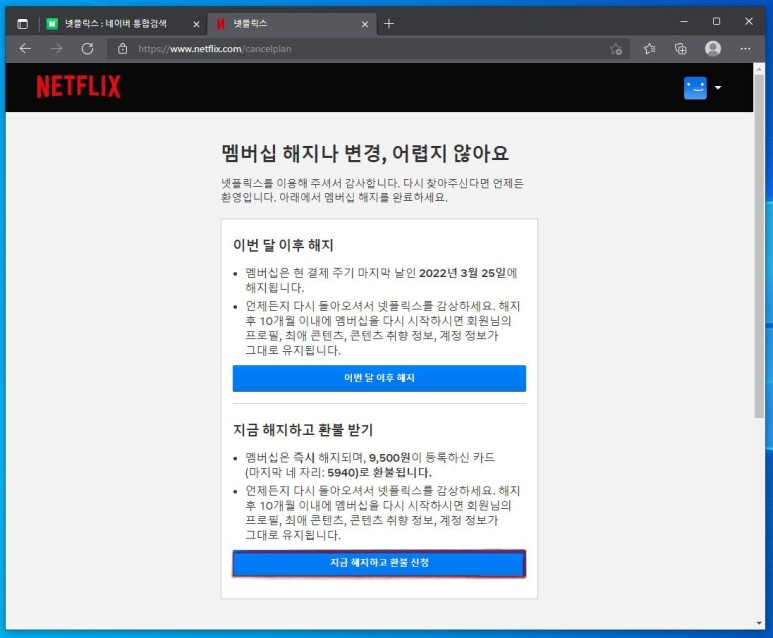Close the 네이버 통합검색 tab

pyautogui.click(x=196, y=24)
